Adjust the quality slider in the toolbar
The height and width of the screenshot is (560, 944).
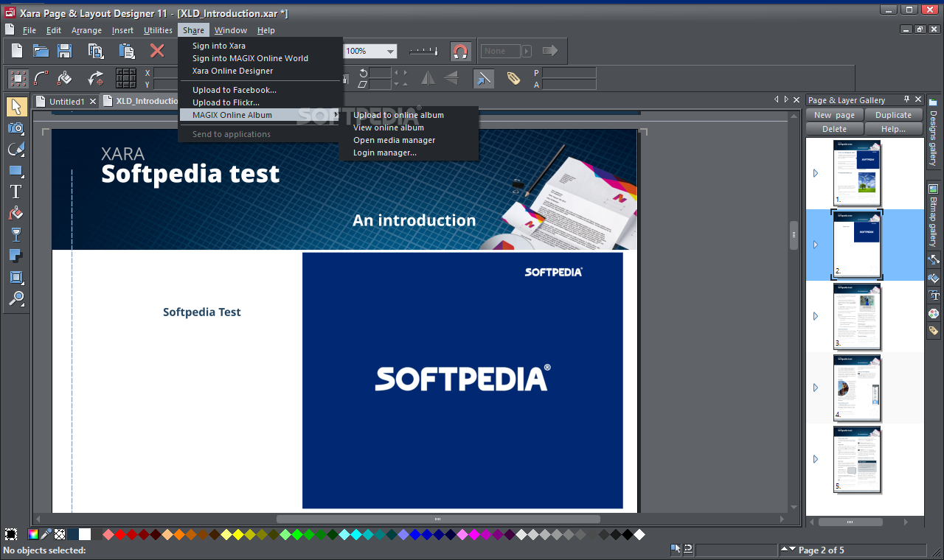424,52
